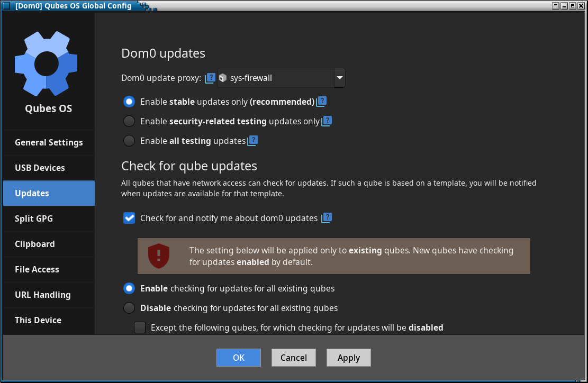Open the Dom0 update proxy dropdown
Image resolution: width=588 pixels, height=383 pixels.
(339, 78)
